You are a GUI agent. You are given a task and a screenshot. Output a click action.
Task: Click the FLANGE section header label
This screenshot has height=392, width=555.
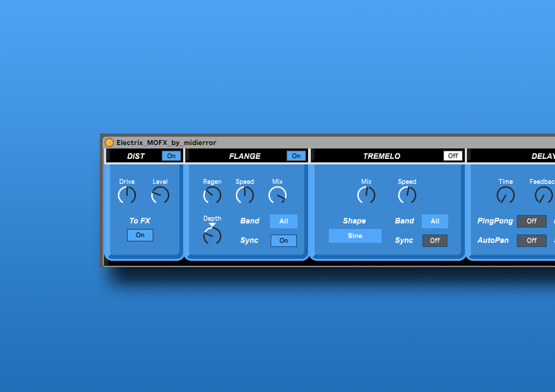[245, 156]
